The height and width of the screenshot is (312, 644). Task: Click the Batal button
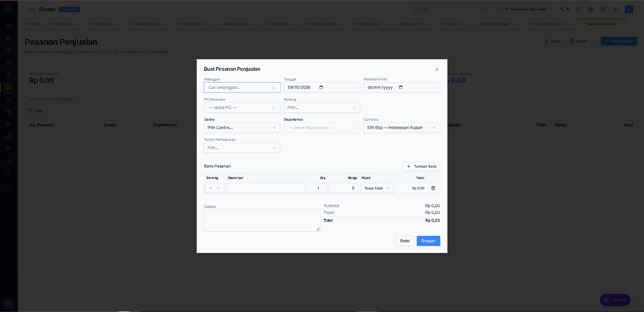tap(405, 241)
